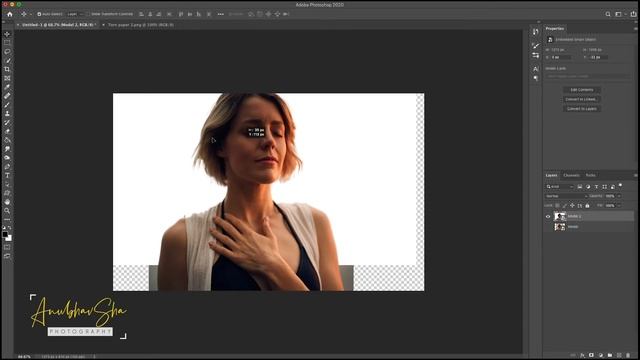Click the Share icon at top right
The width and height of the screenshot is (640, 360).
[x=633, y=14]
